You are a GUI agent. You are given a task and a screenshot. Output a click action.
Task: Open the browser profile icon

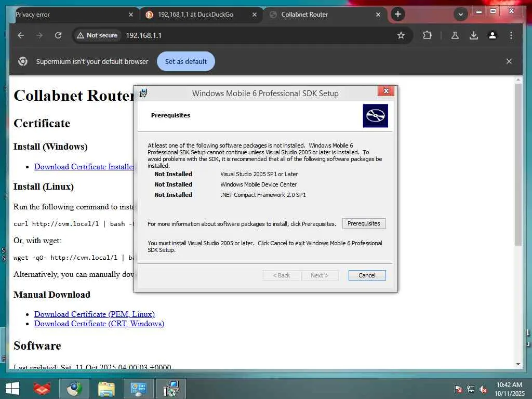point(493,35)
